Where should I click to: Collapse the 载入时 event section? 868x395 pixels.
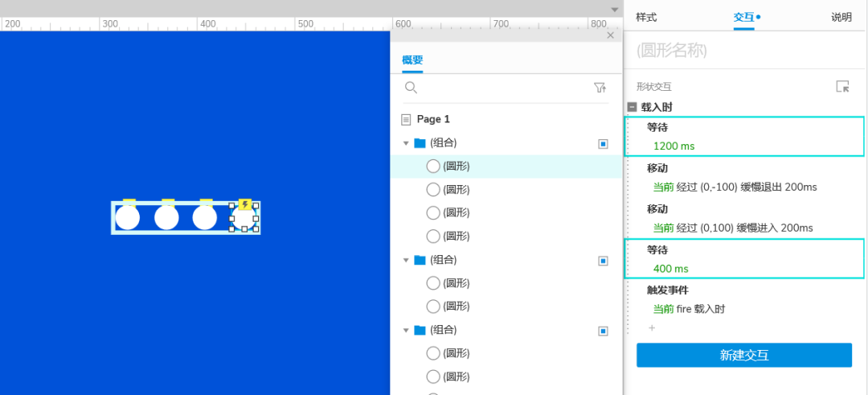click(633, 107)
